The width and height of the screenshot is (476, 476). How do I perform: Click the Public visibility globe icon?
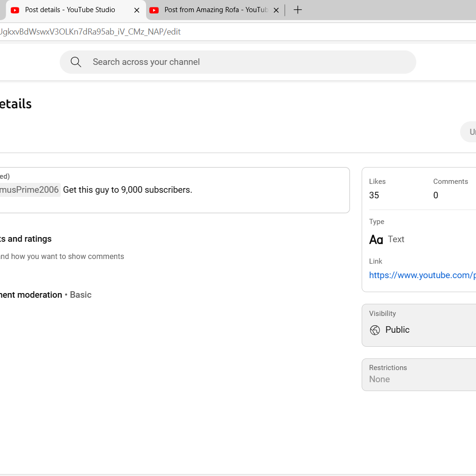coord(375,330)
